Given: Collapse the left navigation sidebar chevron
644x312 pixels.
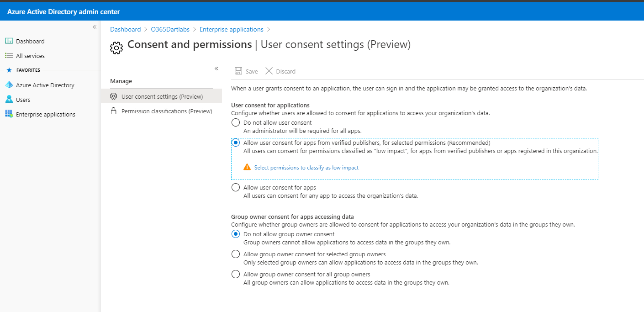Looking at the screenshot, I should (95, 27).
